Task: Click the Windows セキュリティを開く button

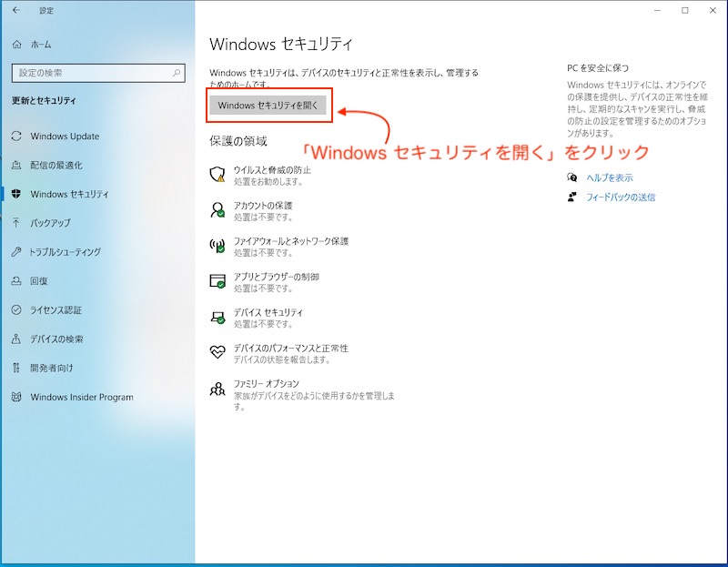Action: coord(268,106)
